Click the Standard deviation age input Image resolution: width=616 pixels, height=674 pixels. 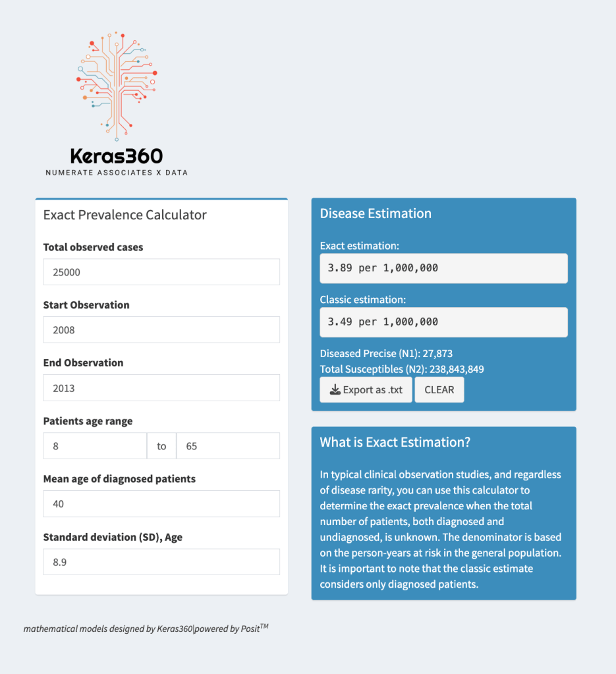[161, 562]
